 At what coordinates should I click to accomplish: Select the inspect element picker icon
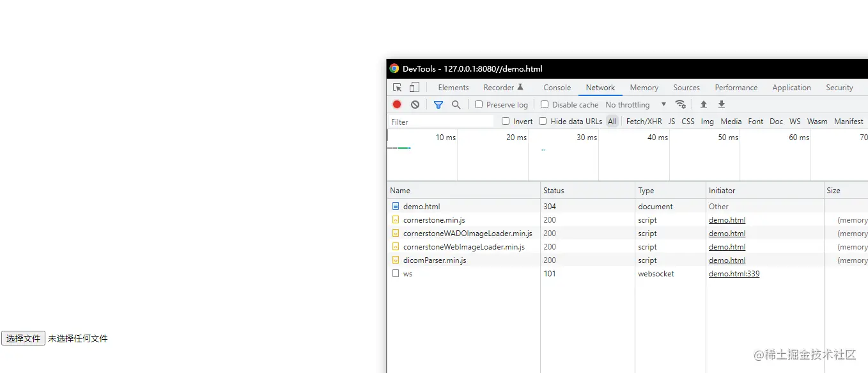click(398, 88)
